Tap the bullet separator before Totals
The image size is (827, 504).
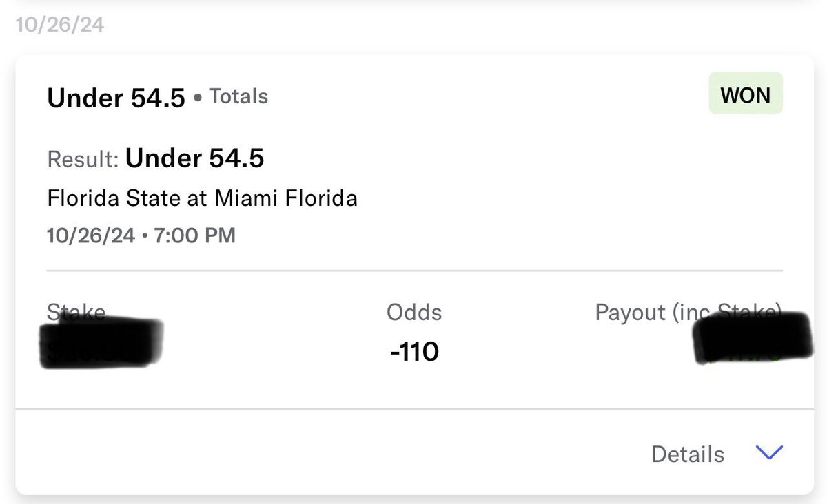coord(198,98)
